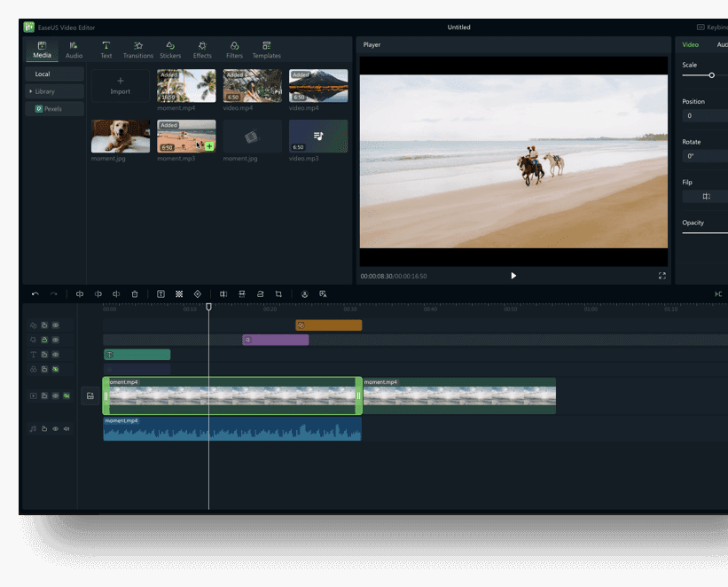This screenshot has width=728, height=587.
Task: Toggle visibility of the video track
Action: 55,395
